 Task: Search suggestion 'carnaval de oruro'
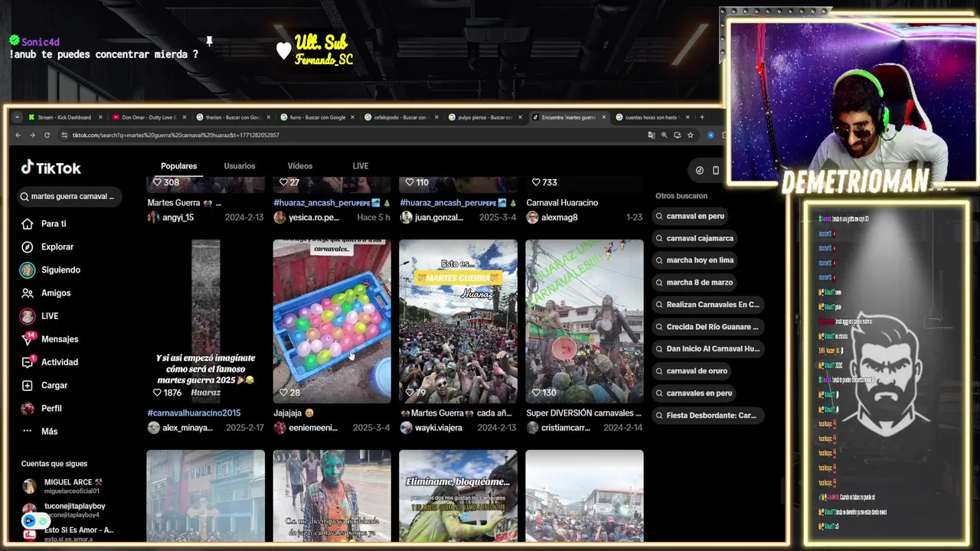[691, 370]
